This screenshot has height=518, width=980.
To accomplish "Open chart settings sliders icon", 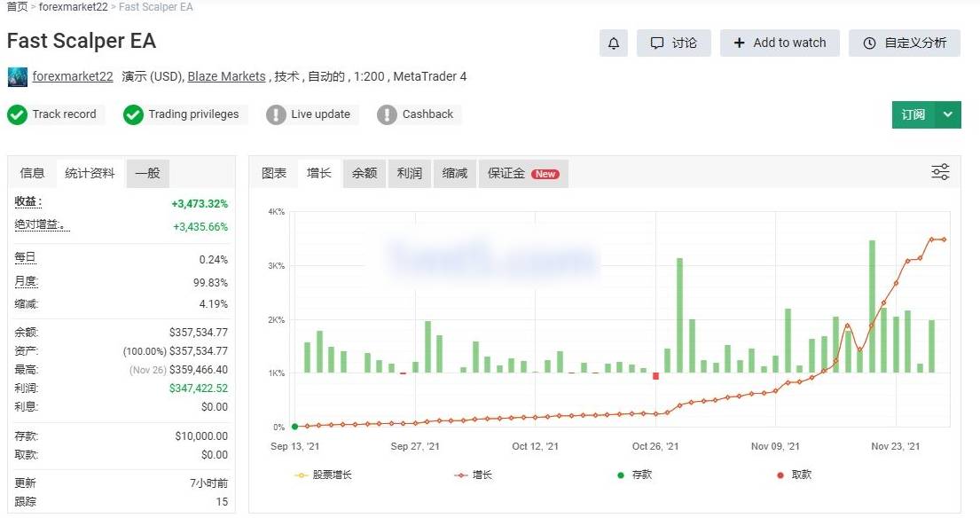I will click(941, 172).
